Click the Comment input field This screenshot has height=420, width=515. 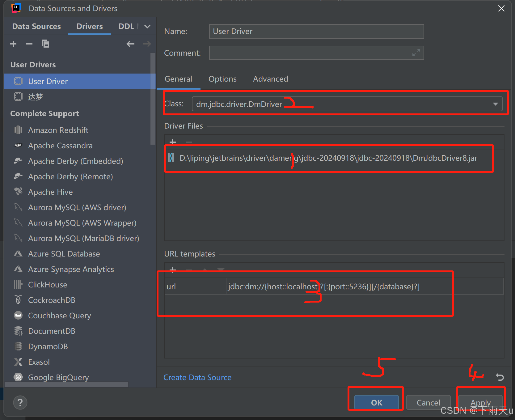pos(316,53)
